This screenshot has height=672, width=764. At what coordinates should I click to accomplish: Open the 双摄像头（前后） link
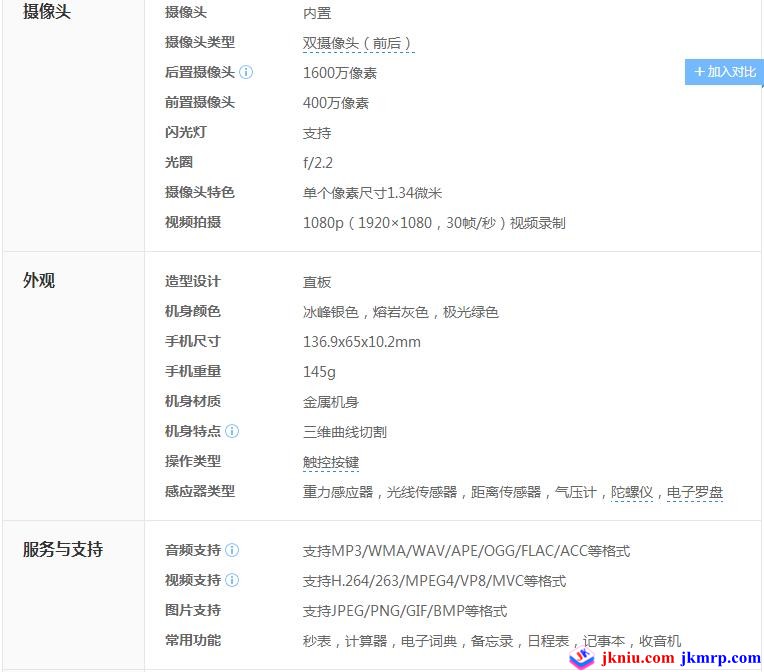coord(358,43)
